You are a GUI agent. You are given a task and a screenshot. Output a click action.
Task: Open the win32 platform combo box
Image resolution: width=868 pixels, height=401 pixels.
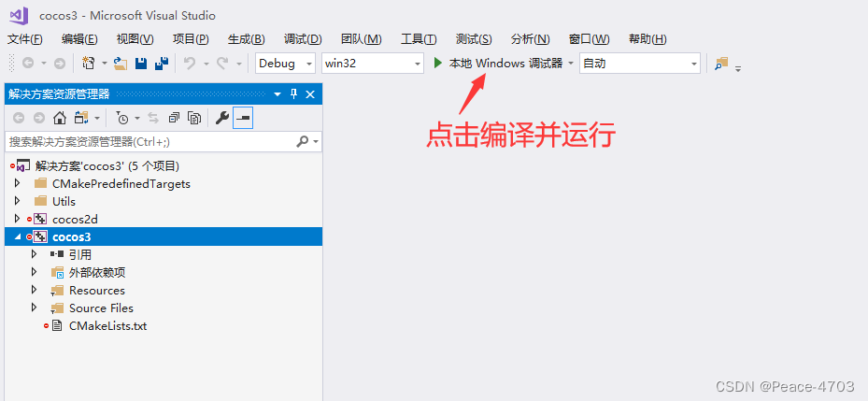(373, 64)
